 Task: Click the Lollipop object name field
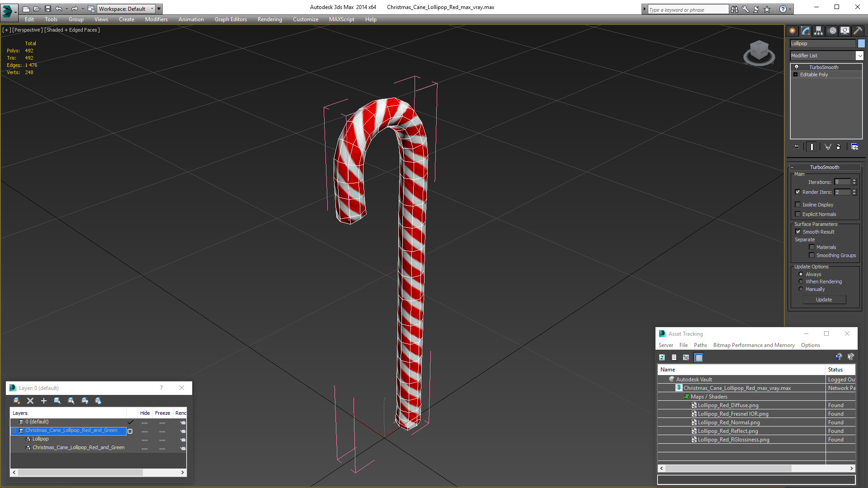pos(823,43)
